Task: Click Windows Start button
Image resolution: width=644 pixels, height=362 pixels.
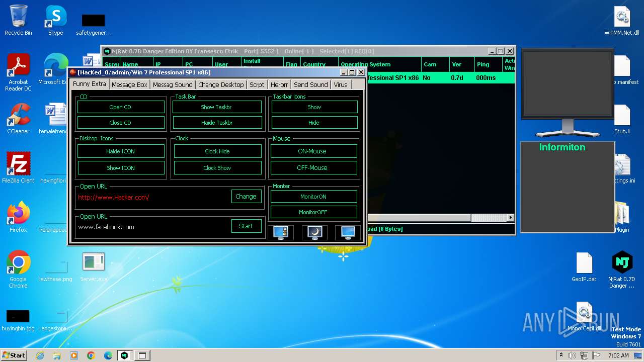Action: (x=14, y=355)
